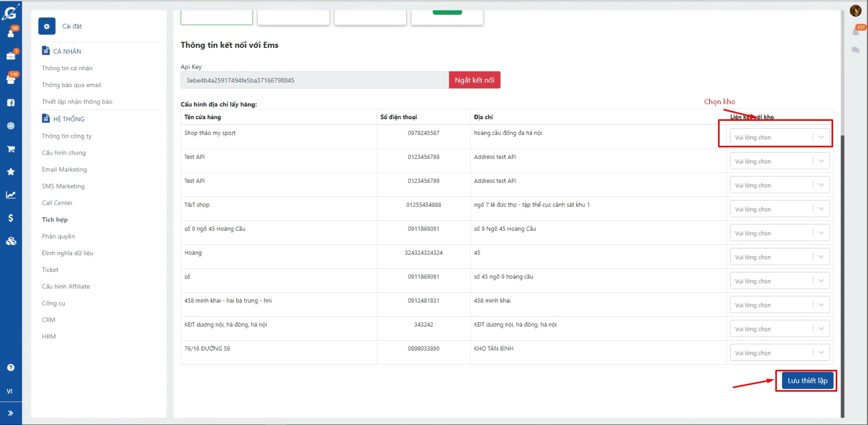Click the help question mark icon
This screenshot has height=425, width=868.
point(10,368)
